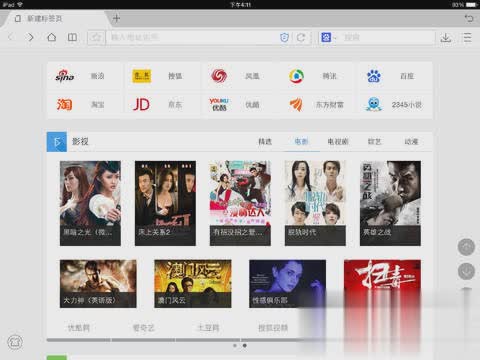Open the Sina 新浪 shortcut
This screenshot has height=360, width=480.
coord(85,76)
